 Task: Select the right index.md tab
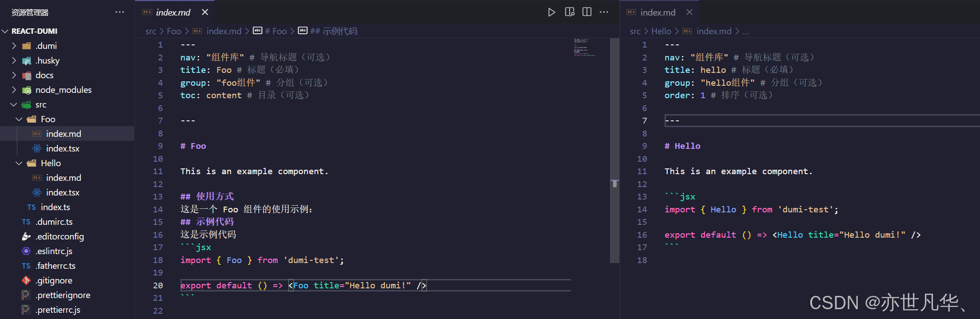(657, 12)
